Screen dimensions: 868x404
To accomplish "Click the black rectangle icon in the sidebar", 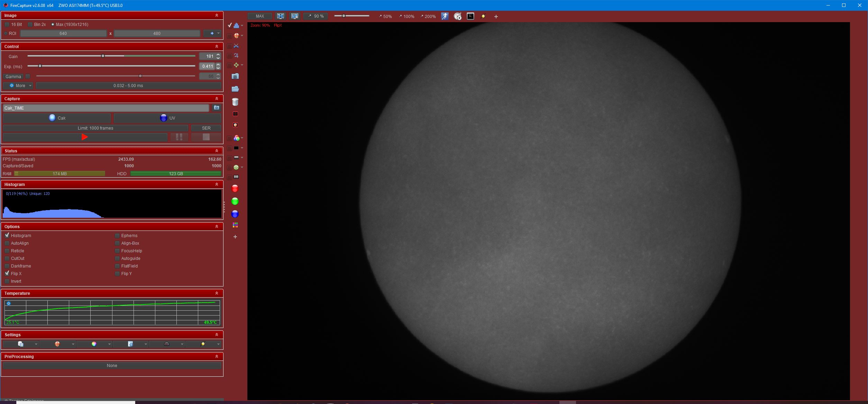I will [236, 148].
